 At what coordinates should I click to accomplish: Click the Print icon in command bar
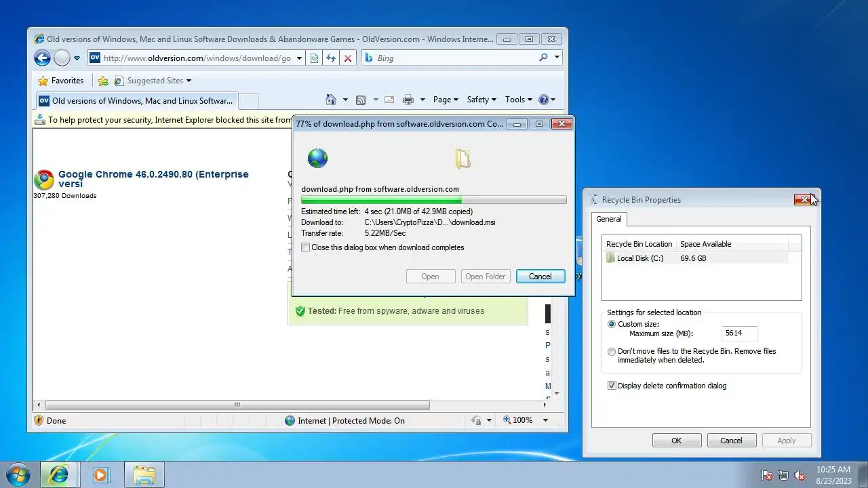point(408,100)
